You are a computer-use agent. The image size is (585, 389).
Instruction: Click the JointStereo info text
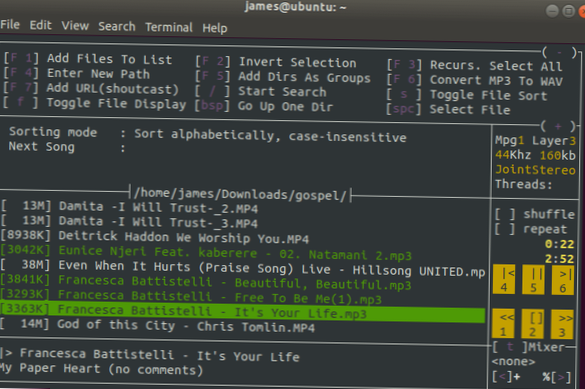coord(535,170)
